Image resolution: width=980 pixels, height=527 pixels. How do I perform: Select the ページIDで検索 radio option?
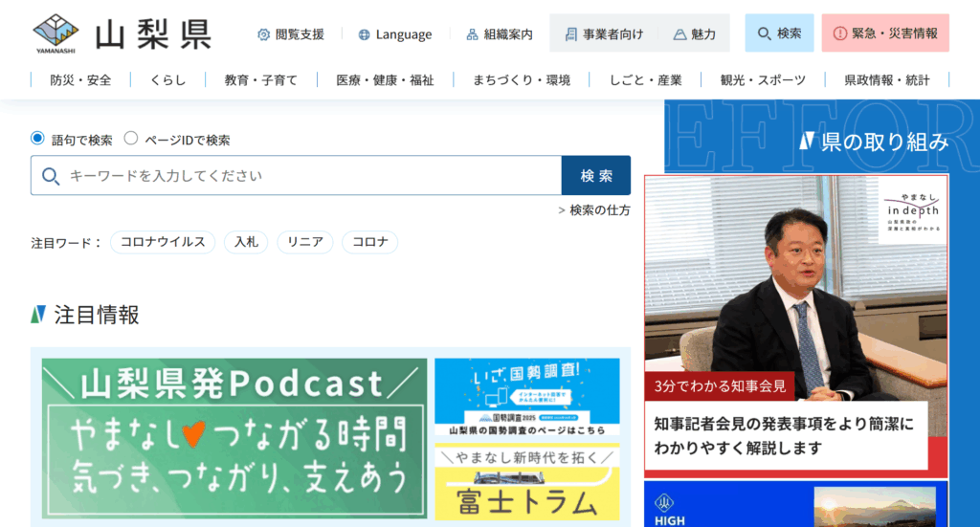coord(131,139)
